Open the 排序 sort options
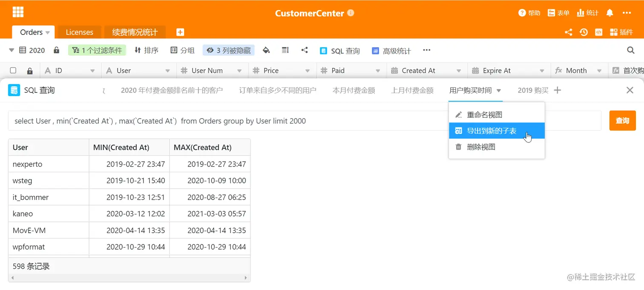This screenshot has width=644, height=290. 146,50
